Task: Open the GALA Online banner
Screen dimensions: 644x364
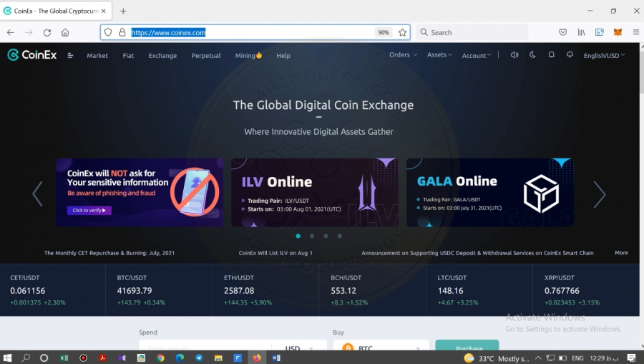Action: (x=490, y=192)
